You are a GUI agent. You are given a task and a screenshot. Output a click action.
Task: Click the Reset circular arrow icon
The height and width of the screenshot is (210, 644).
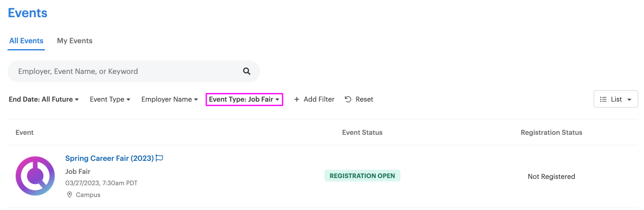point(348,100)
